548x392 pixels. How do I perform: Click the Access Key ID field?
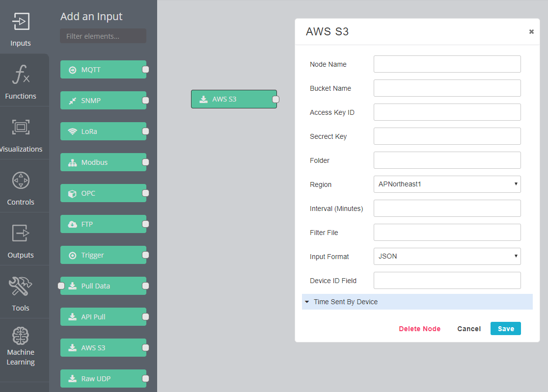(x=447, y=112)
